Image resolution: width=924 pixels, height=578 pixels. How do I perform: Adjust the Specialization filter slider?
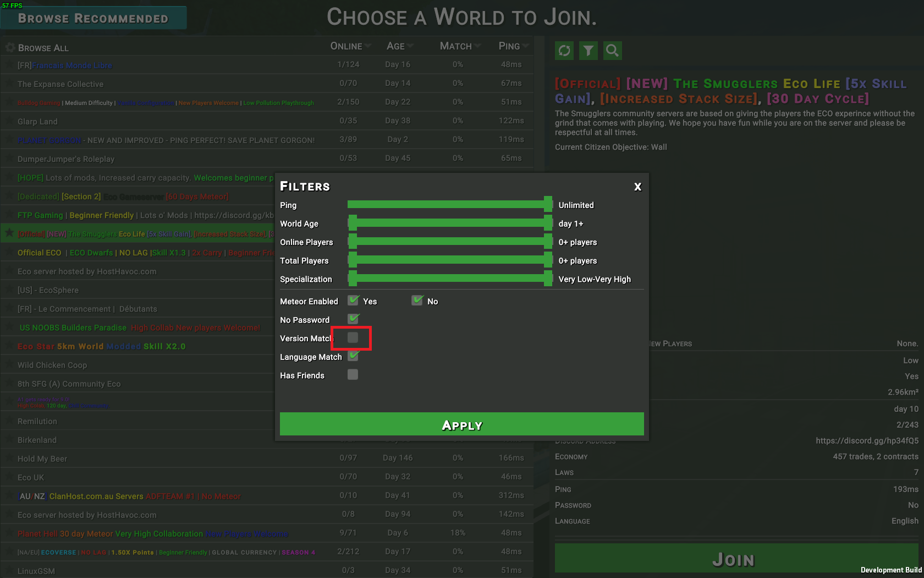[x=450, y=279]
